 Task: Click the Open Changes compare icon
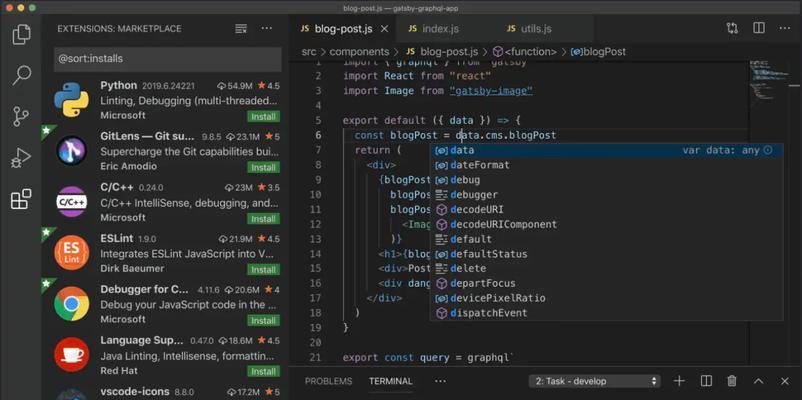pyautogui.click(x=732, y=28)
